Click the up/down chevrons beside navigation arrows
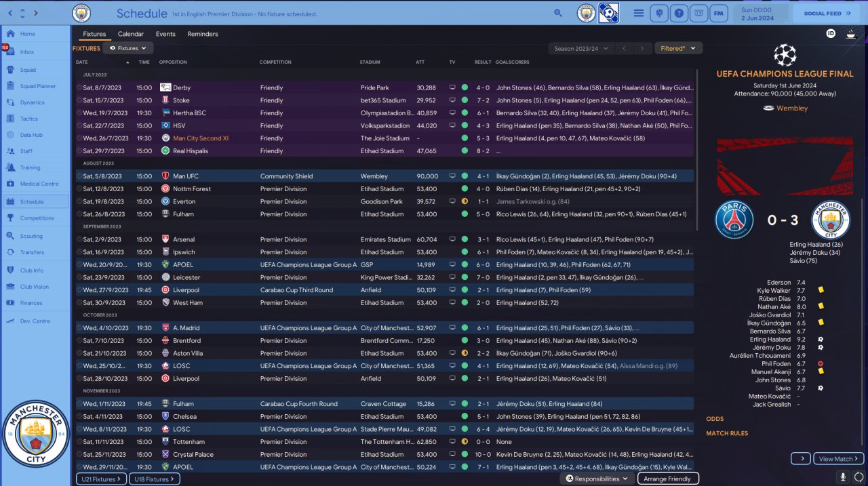The width and height of the screenshot is (868, 486). [24, 13]
